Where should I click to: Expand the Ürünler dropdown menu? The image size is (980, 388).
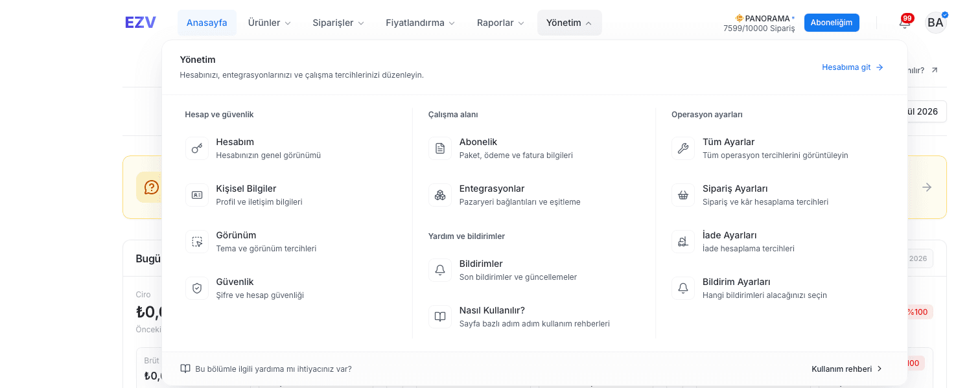(x=270, y=23)
